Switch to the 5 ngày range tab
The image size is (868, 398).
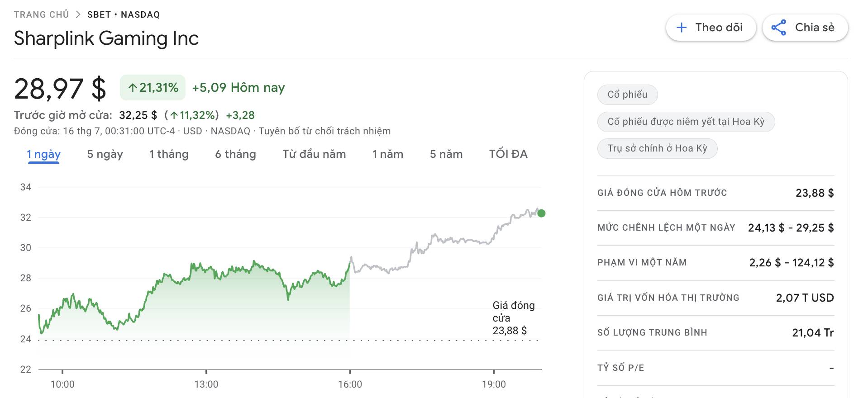(105, 154)
